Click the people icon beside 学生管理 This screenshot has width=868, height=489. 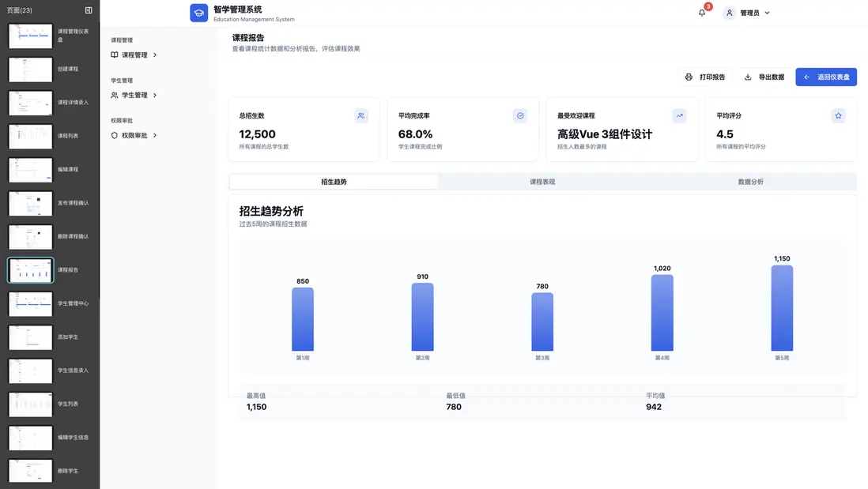[x=114, y=95]
